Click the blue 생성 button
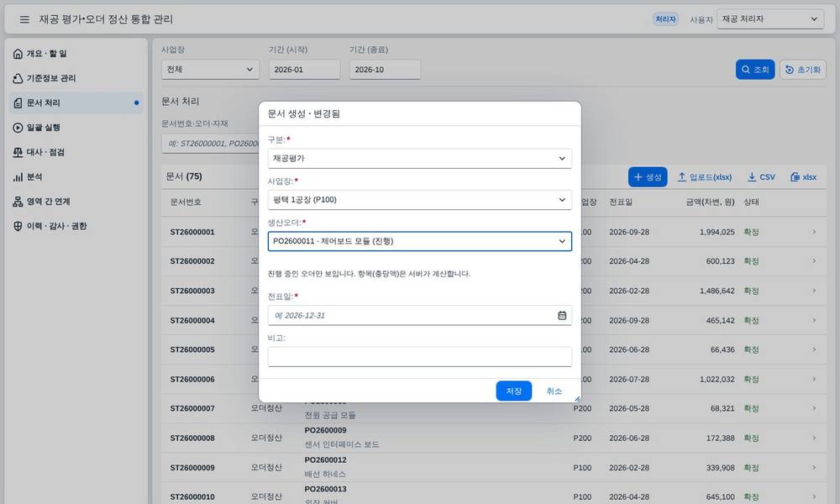840x504 pixels. click(648, 177)
